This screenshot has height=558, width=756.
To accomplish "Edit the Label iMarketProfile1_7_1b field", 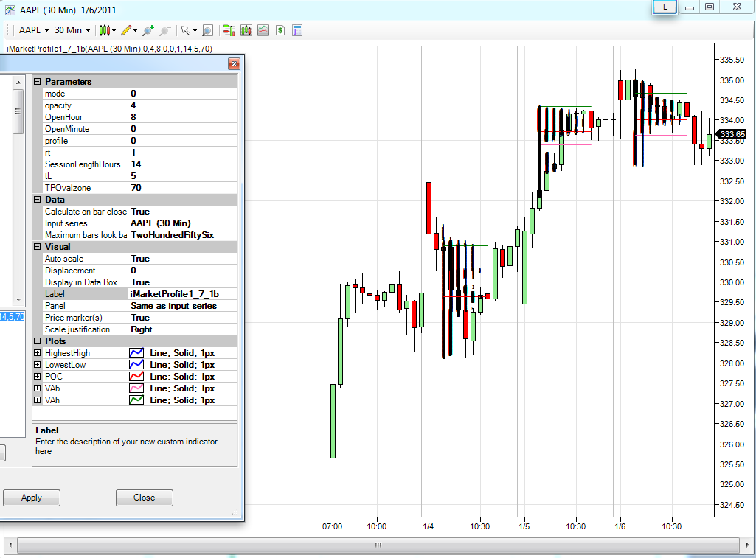I will [x=183, y=294].
